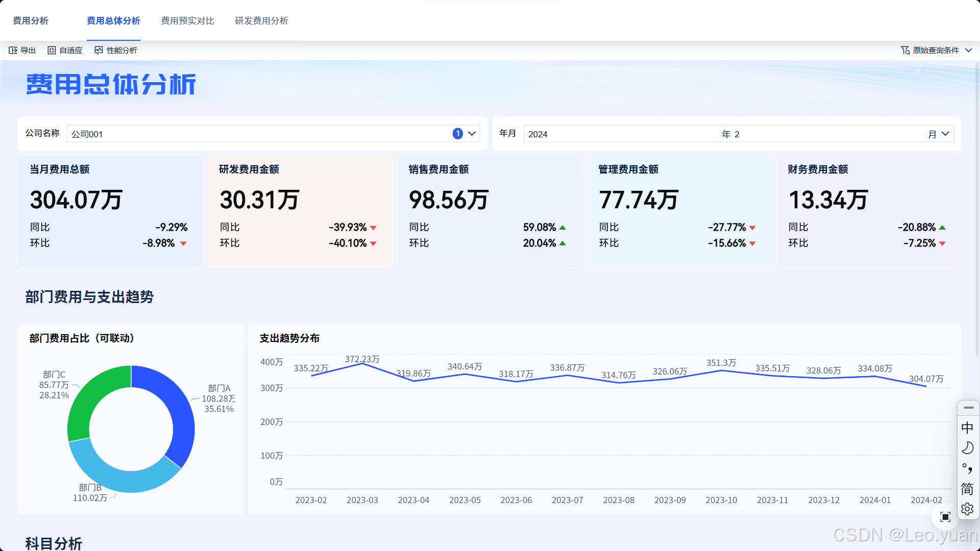The image size is (980, 551).
Task: Click the original query filter icon
Action: coord(905,50)
